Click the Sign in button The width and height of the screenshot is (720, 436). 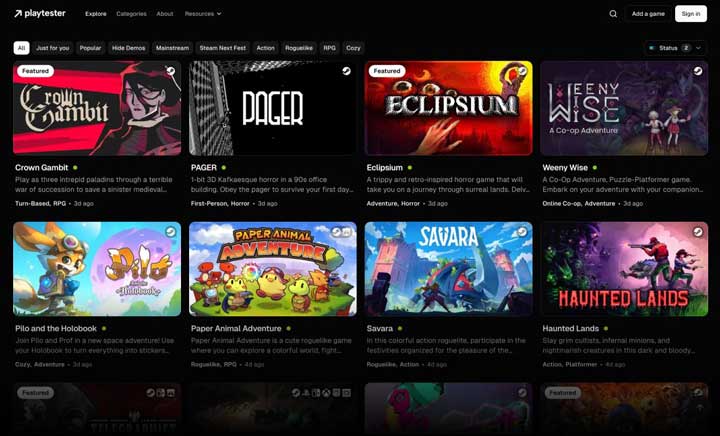[691, 14]
